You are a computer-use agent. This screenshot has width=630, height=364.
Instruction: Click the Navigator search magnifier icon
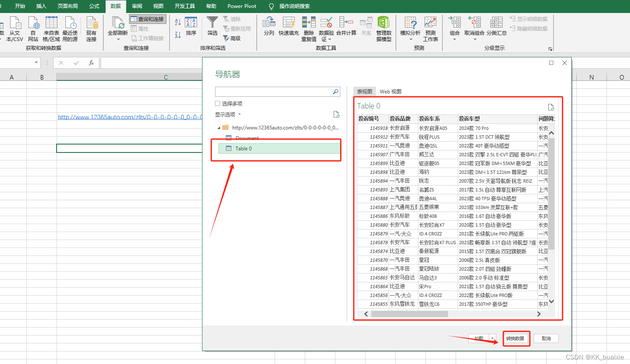(x=335, y=92)
